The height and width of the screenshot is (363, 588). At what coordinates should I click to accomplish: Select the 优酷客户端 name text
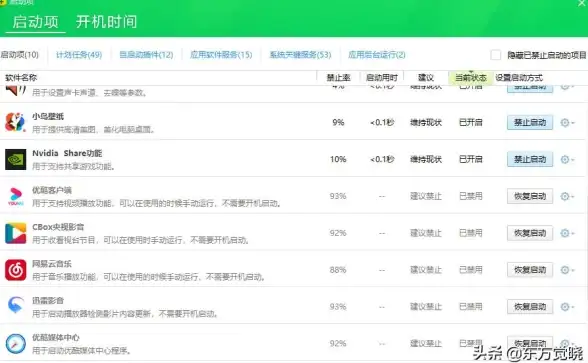click(52, 190)
